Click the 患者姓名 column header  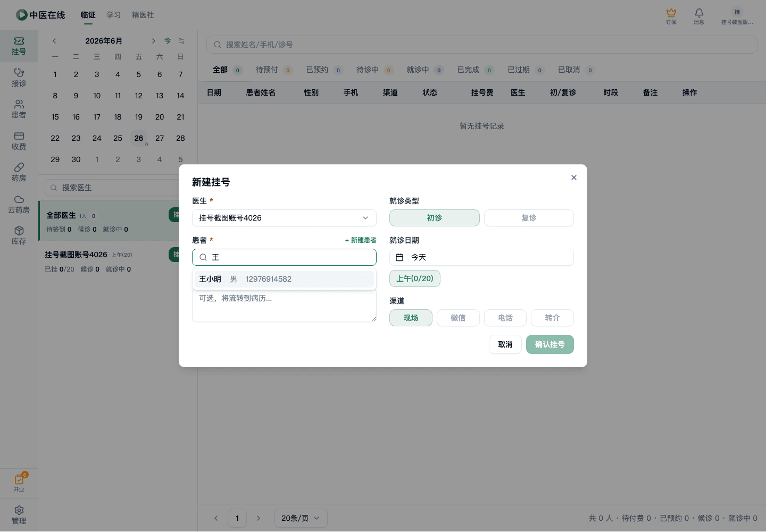tap(261, 92)
